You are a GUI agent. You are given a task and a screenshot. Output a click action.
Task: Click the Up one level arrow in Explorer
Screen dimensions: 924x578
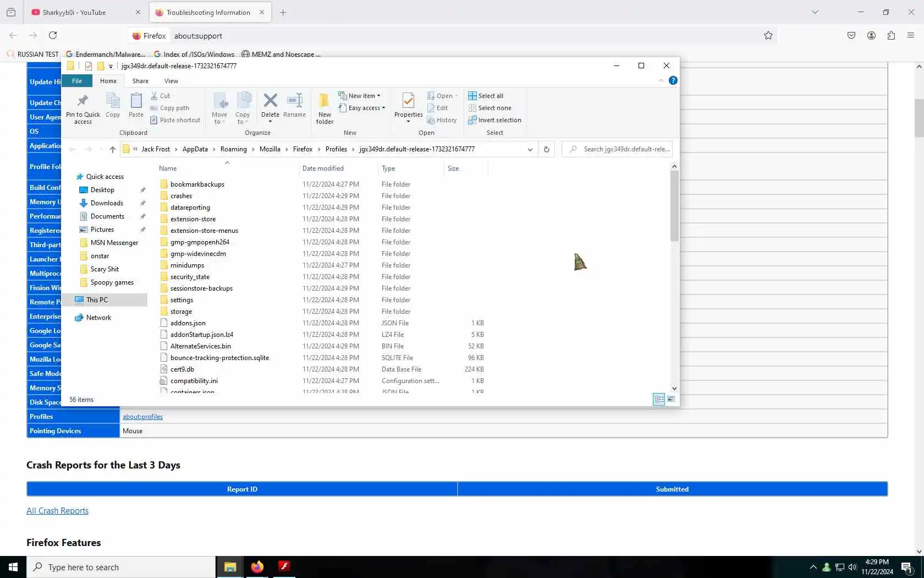113,149
